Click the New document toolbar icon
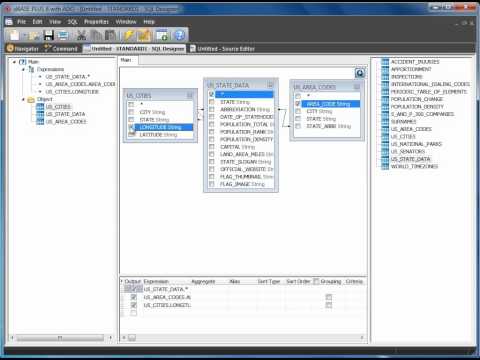Screen dimensions: 480x360 pyautogui.click(x=14, y=35)
